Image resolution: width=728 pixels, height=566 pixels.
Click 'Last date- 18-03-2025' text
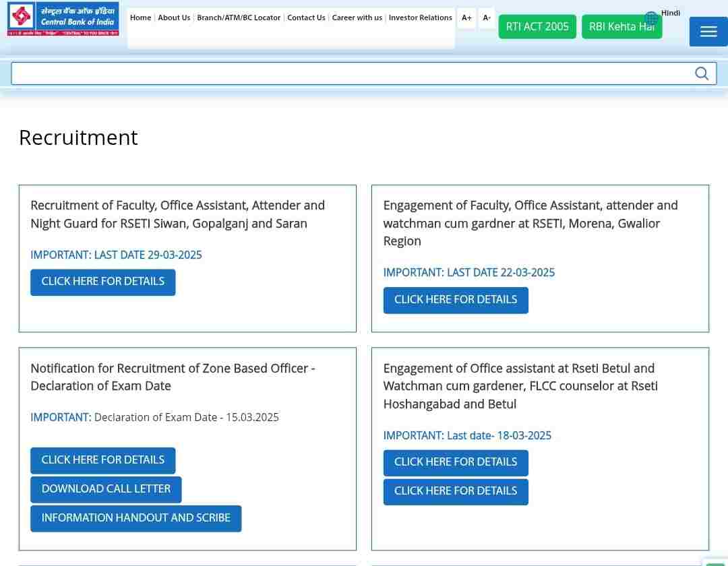(499, 435)
